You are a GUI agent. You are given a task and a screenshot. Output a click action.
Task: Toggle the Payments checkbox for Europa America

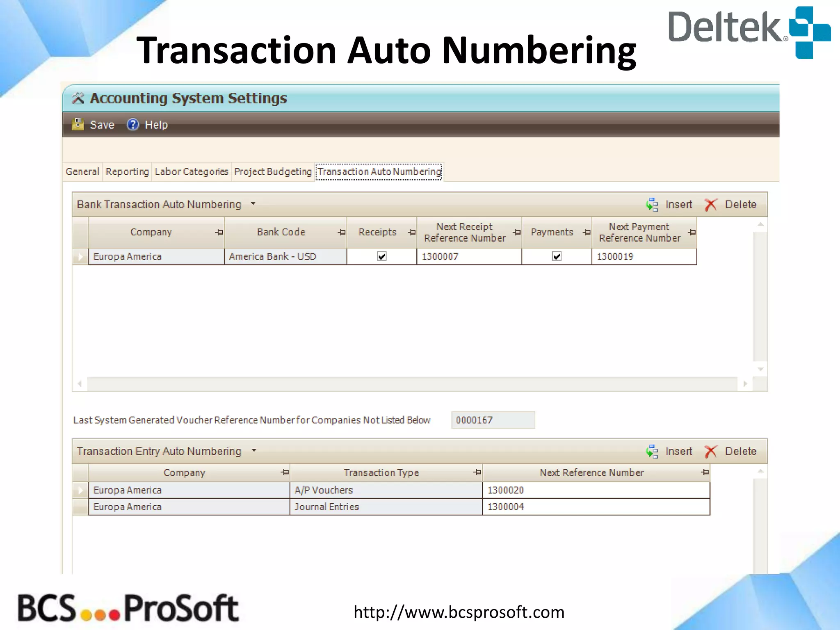(x=557, y=256)
